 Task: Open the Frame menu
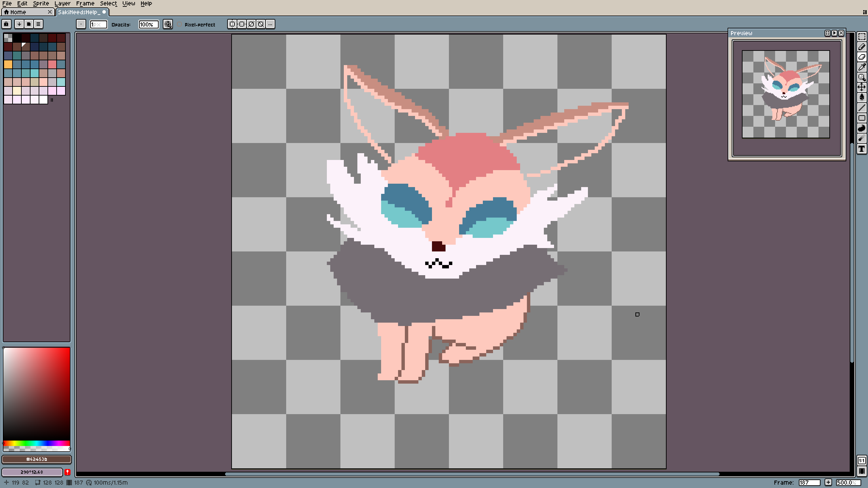pos(85,3)
